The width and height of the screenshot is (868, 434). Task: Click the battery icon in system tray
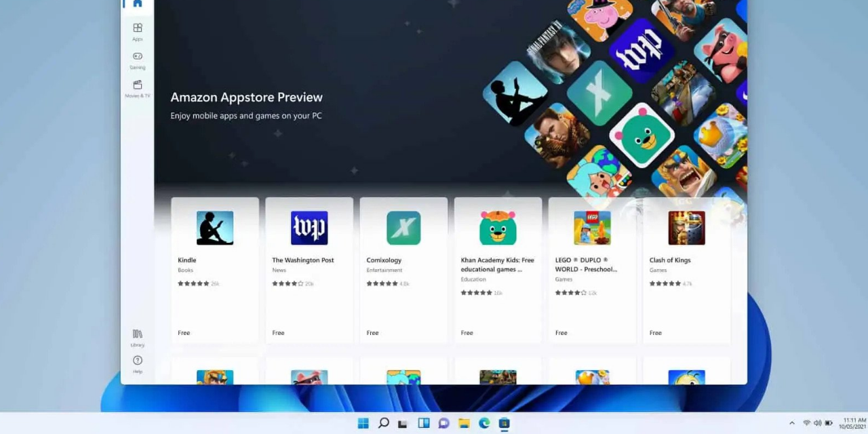828,423
